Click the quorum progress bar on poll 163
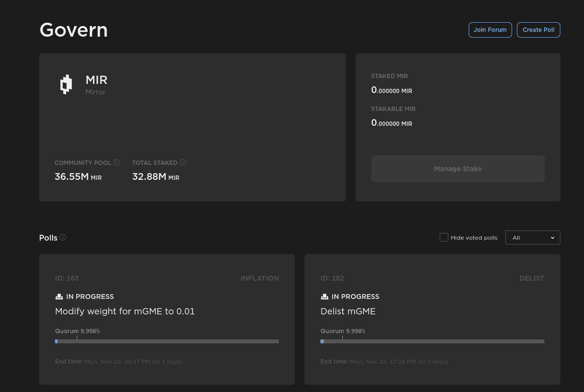 click(167, 341)
